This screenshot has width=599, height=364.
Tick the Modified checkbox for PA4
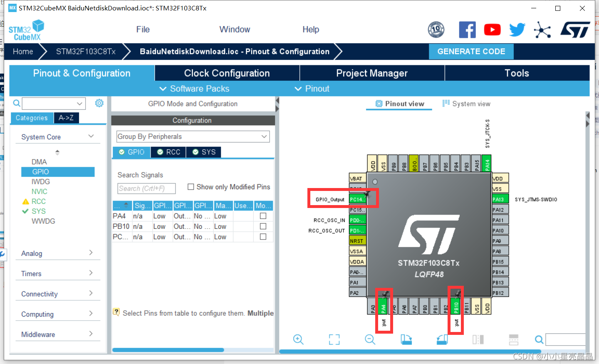click(x=263, y=216)
